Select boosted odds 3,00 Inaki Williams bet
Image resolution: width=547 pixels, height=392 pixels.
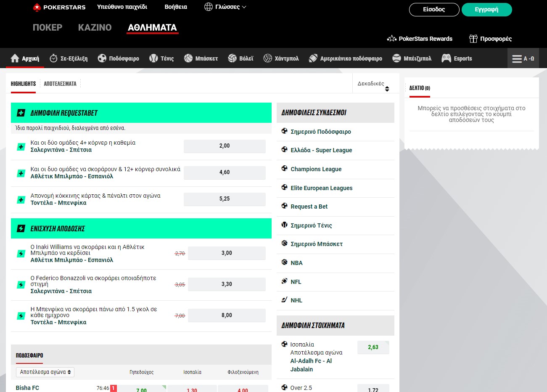(227, 253)
